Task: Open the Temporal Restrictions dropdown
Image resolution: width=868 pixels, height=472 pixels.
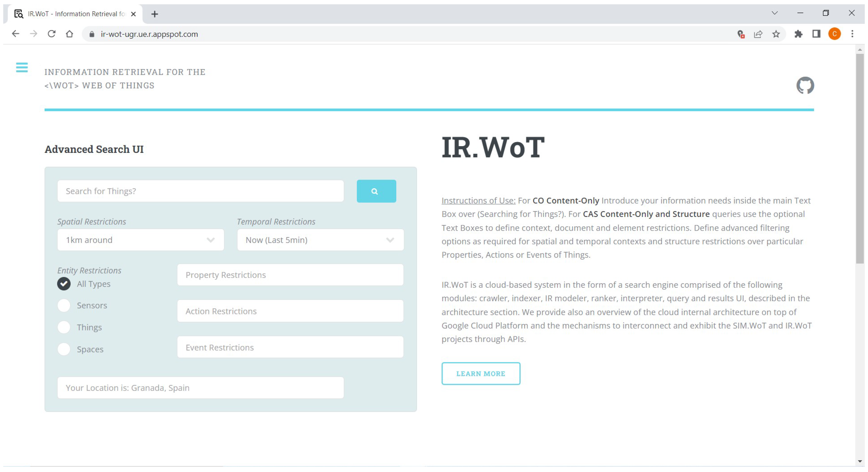Action: coord(320,240)
